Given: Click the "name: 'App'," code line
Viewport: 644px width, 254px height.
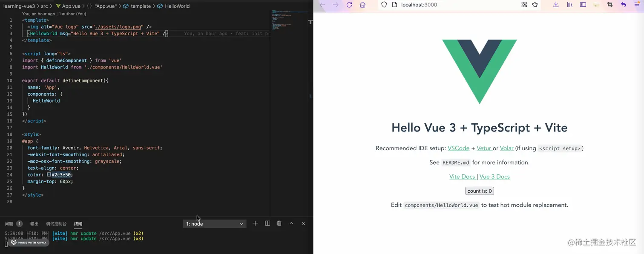Looking at the screenshot, I should pos(43,87).
